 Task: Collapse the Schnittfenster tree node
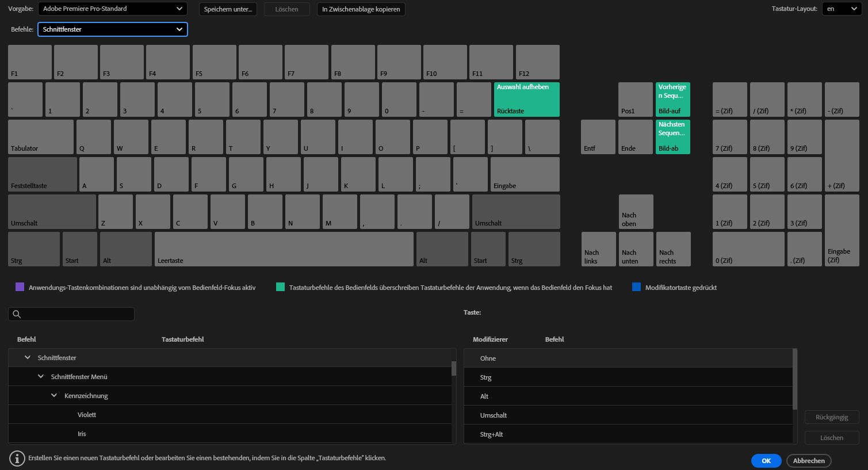click(x=27, y=357)
